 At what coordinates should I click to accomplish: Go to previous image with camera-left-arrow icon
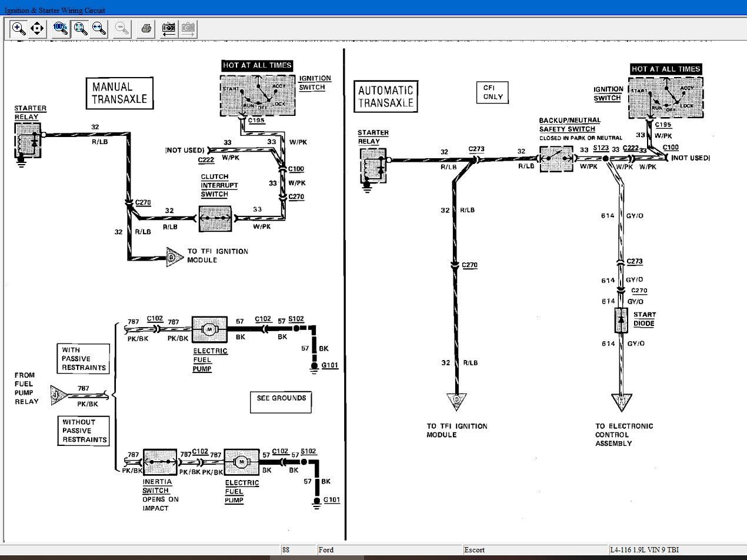[x=169, y=28]
